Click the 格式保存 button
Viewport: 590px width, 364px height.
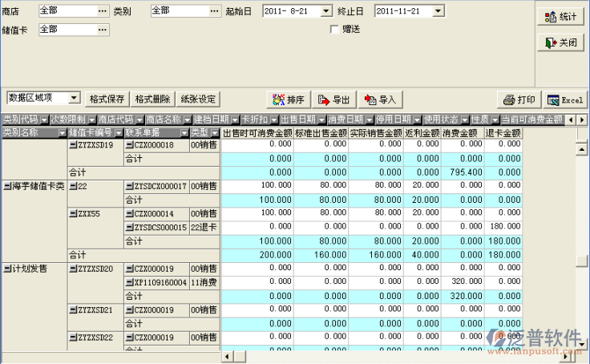[x=107, y=99]
